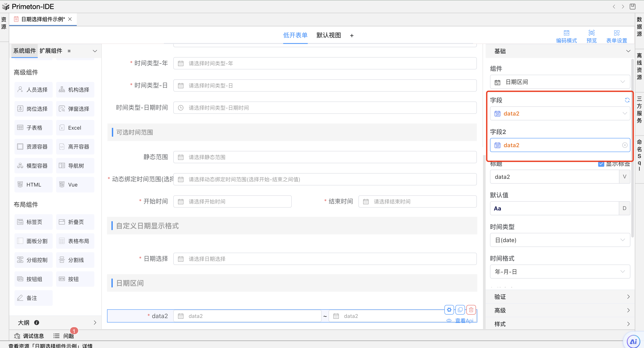Delete data2 component with trash icon
644x348 pixels.
pyautogui.click(x=471, y=310)
